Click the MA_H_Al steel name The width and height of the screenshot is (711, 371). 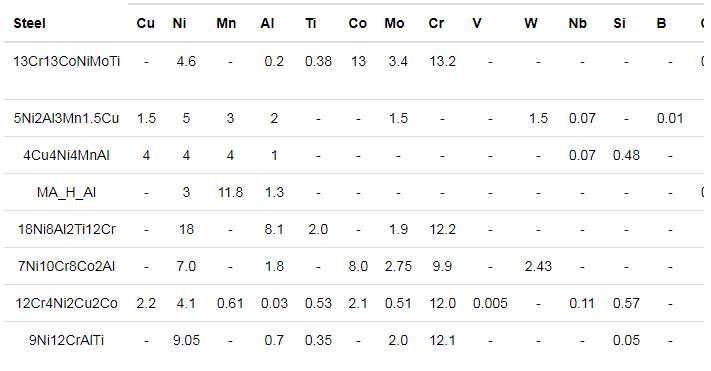point(66,193)
